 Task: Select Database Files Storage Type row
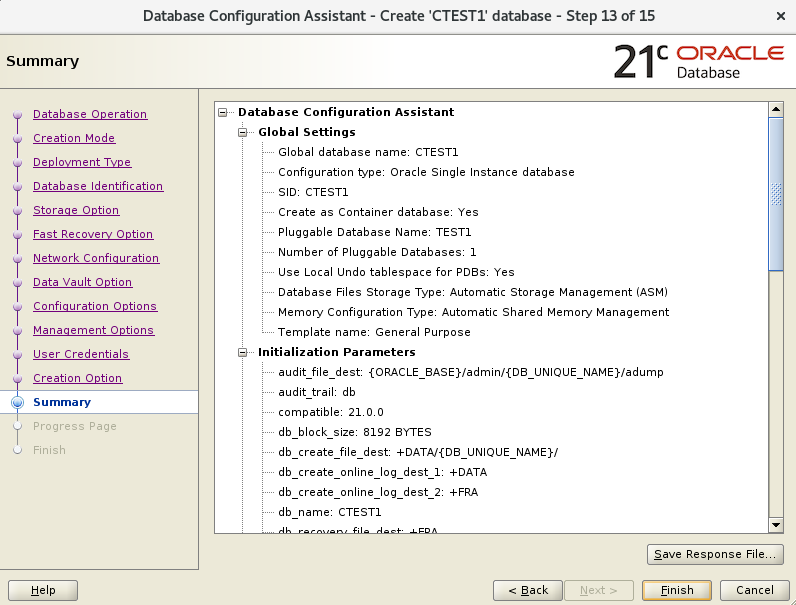coord(473,292)
